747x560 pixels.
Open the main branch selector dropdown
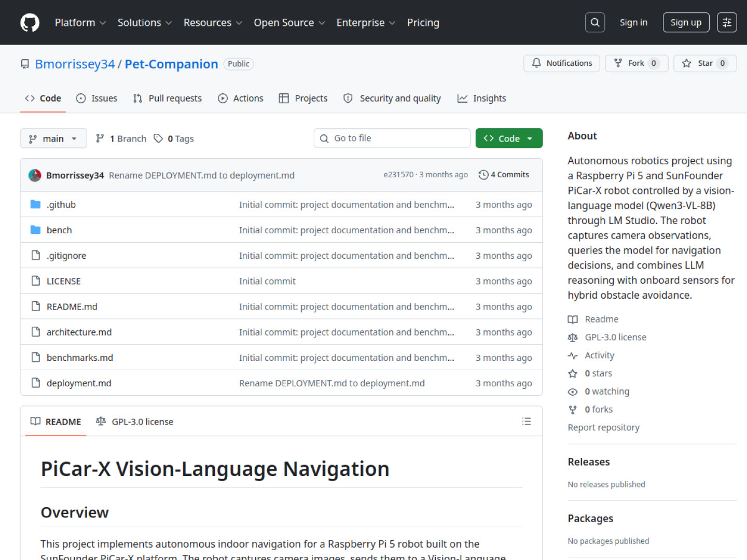(53, 138)
